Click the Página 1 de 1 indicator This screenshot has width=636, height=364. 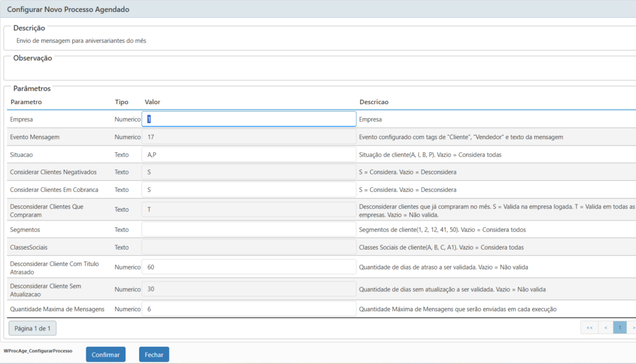click(x=32, y=329)
